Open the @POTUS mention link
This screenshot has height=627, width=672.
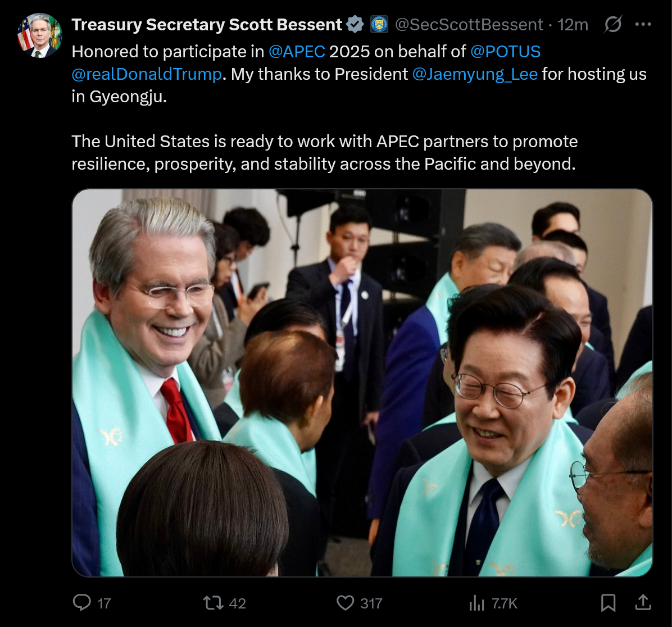[x=505, y=52]
